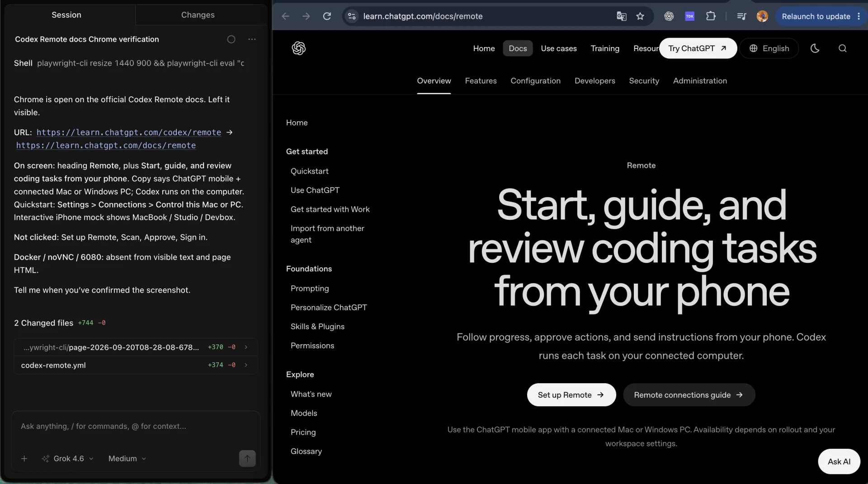Focus the Ask anything prompt field

point(136,427)
